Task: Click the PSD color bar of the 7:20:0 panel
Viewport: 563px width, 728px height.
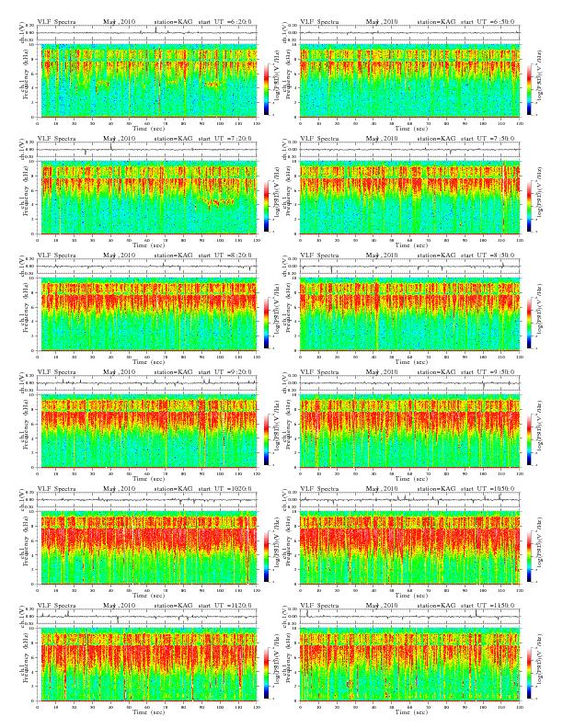Action: click(266, 206)
